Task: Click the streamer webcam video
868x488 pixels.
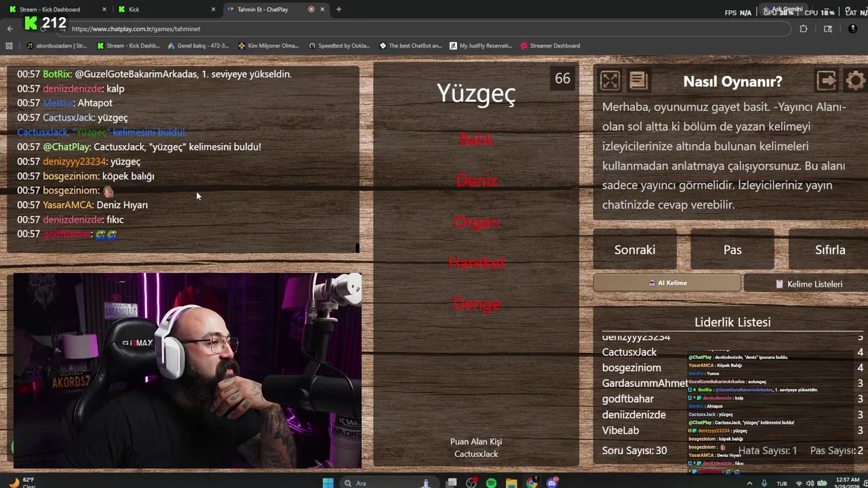Action: (187, 371)
